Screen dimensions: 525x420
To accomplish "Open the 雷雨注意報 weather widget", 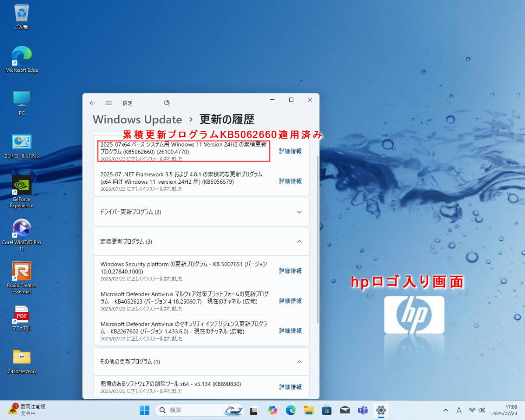I will [27, 410].
